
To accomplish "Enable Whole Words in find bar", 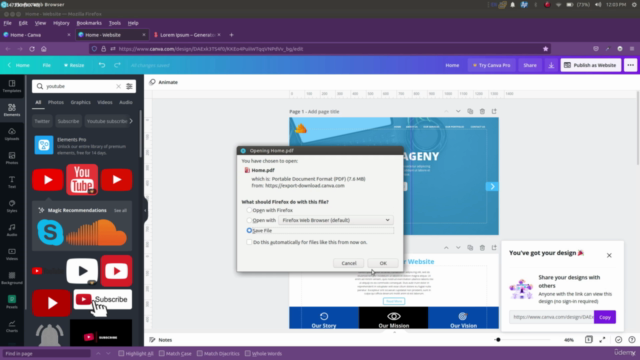I will point(248,353).
